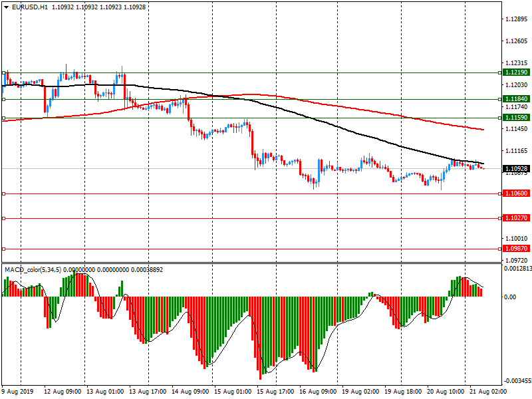Click the 19 Aug 02:00 time label
The width and height of the screenshot is (532, 399).
[360, 392]
